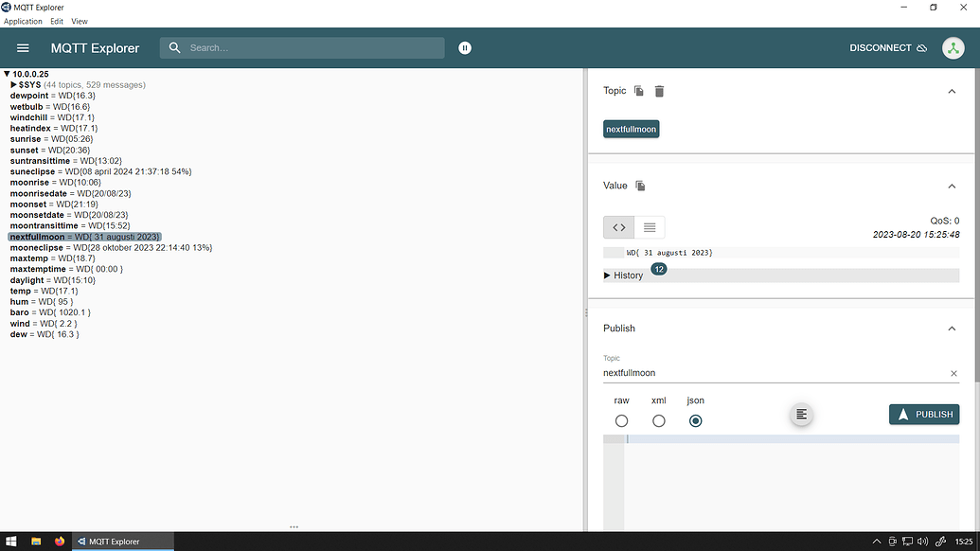The width and height of the screenshot is (980, 551).
Task: Select the wind topic
Action: (x=44, y=324)
